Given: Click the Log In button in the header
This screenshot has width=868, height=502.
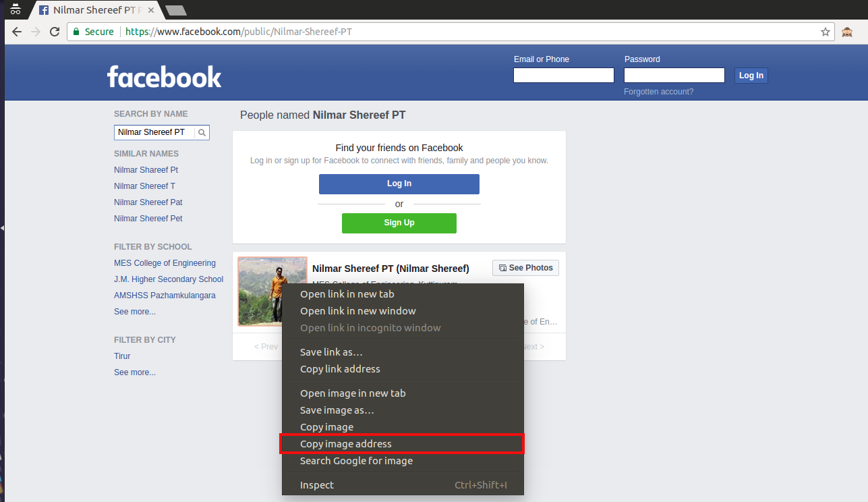Looking at the screenshot, I should coord(751,76).
